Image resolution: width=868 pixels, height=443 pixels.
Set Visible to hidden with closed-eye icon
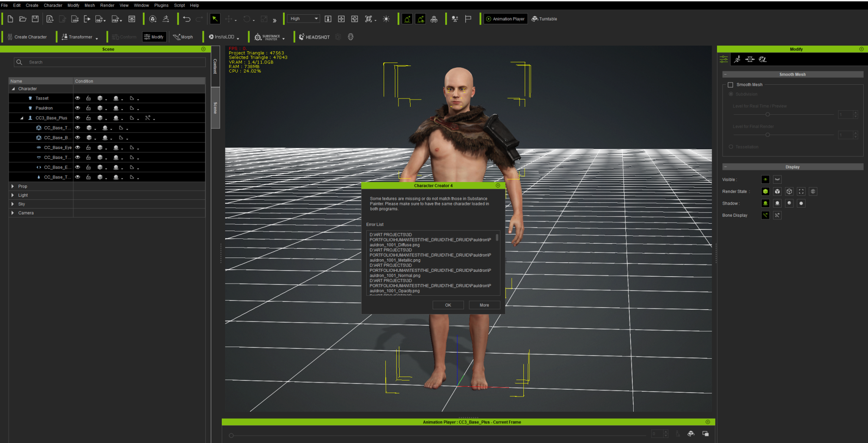777,179
